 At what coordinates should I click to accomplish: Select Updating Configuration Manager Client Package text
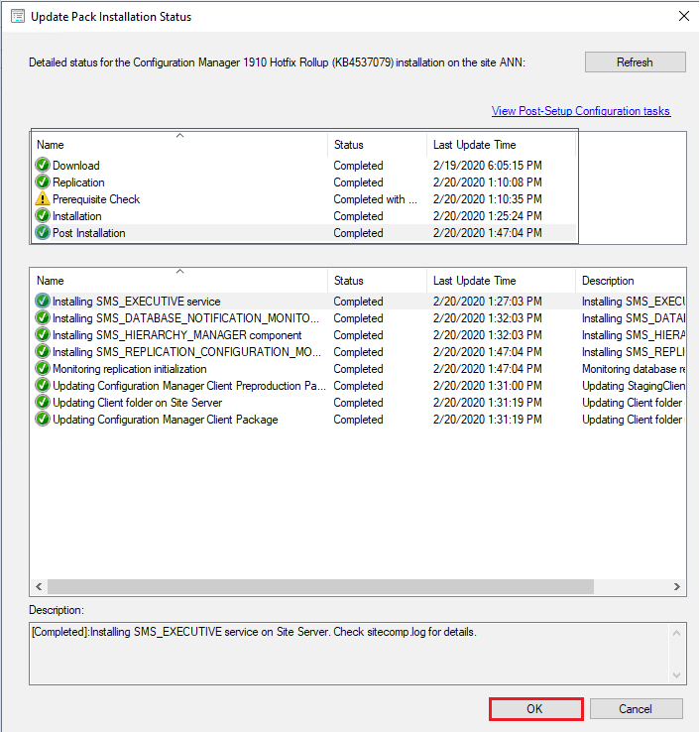166,420
